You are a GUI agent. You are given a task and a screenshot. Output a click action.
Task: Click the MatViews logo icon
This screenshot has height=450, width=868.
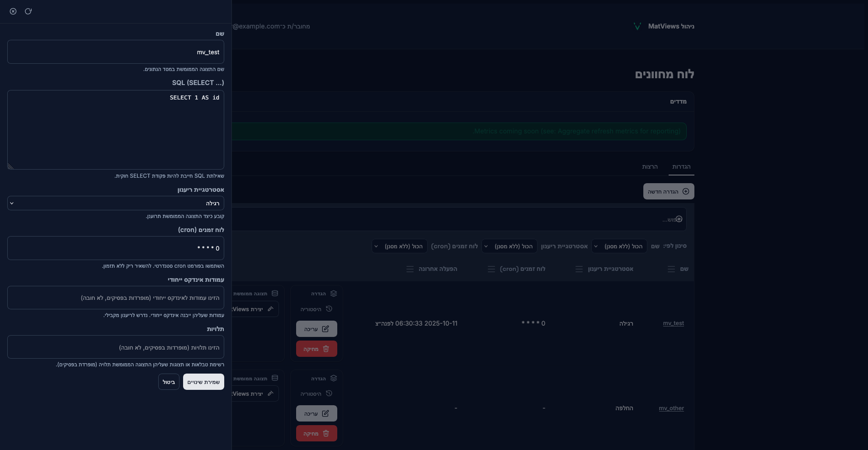(x=637, y=26)
